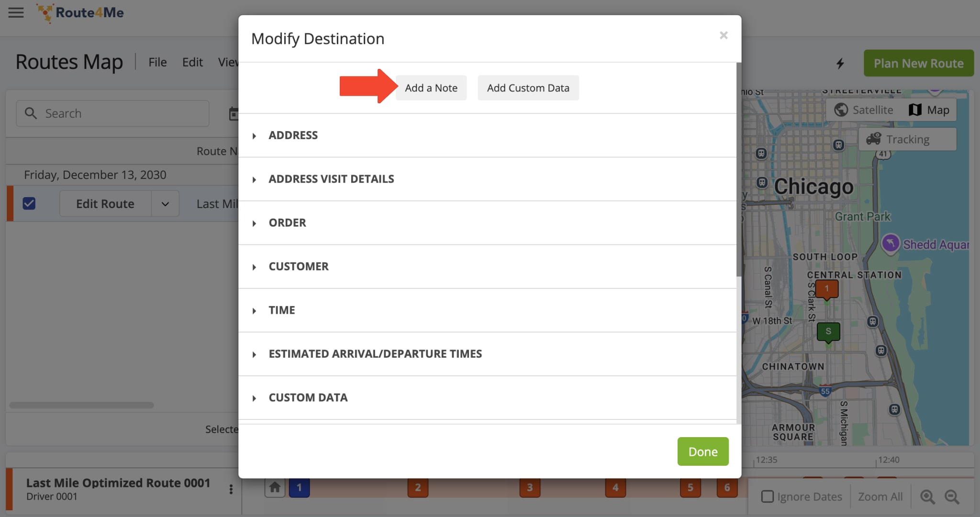Open the File menu

click(157, 61)
